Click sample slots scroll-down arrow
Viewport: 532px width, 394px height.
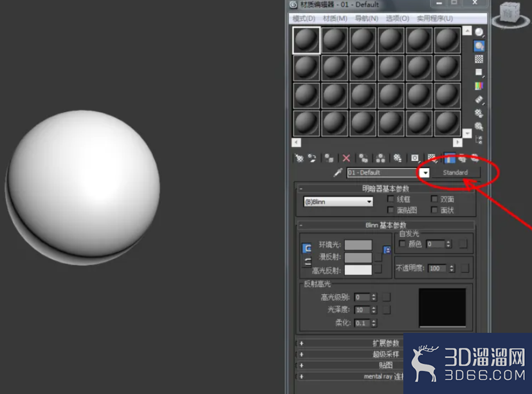467,133
